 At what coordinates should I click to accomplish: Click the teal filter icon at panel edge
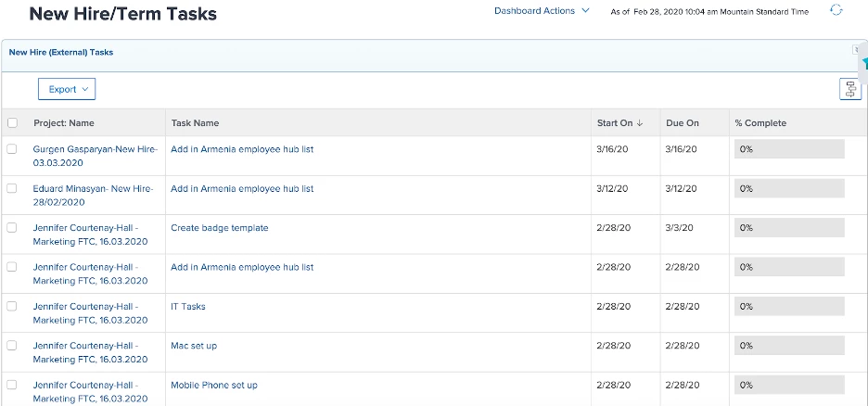tap(864, 65)
